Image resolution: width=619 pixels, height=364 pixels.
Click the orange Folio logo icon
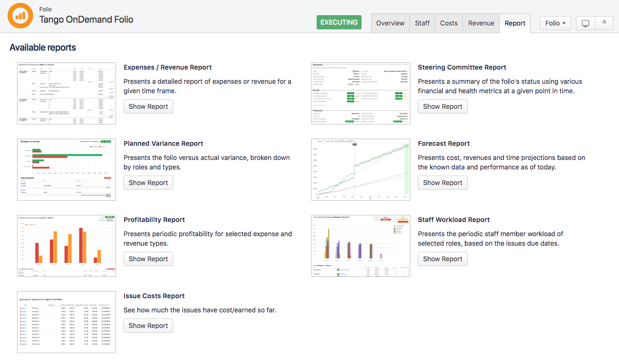(20, 16)
